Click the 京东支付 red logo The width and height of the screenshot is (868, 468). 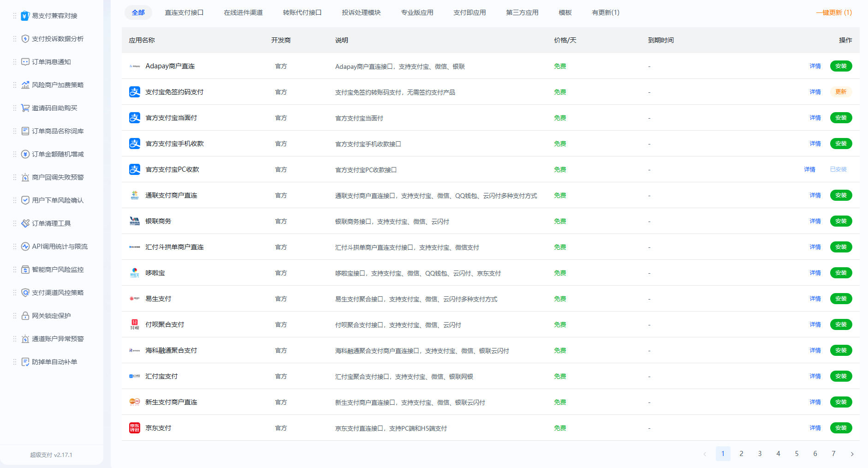pos(135,428)
